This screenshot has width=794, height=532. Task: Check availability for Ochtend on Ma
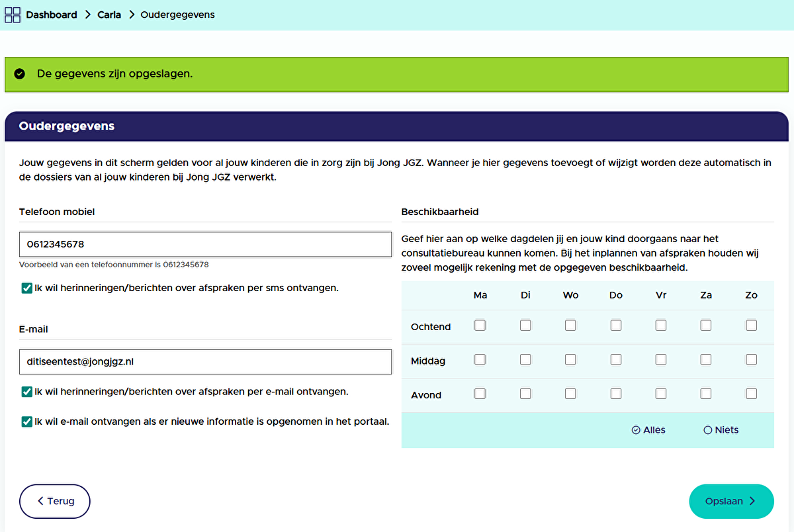(x=480, y=325)
